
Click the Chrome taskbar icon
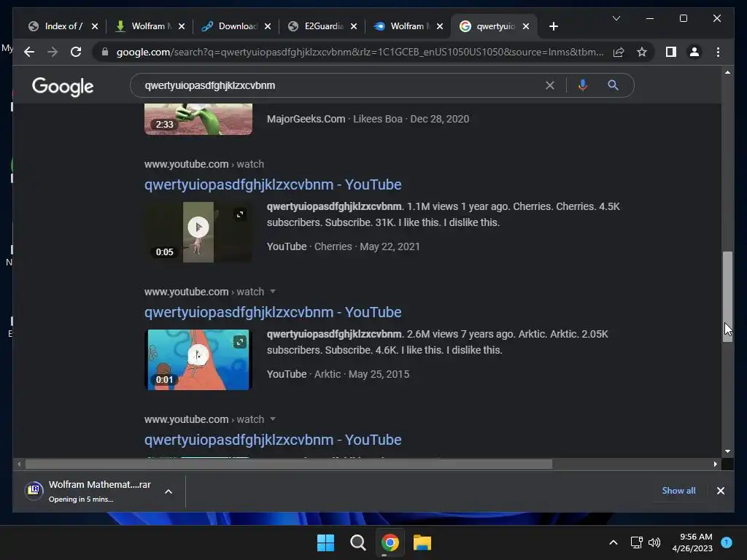tap(390, 542)
